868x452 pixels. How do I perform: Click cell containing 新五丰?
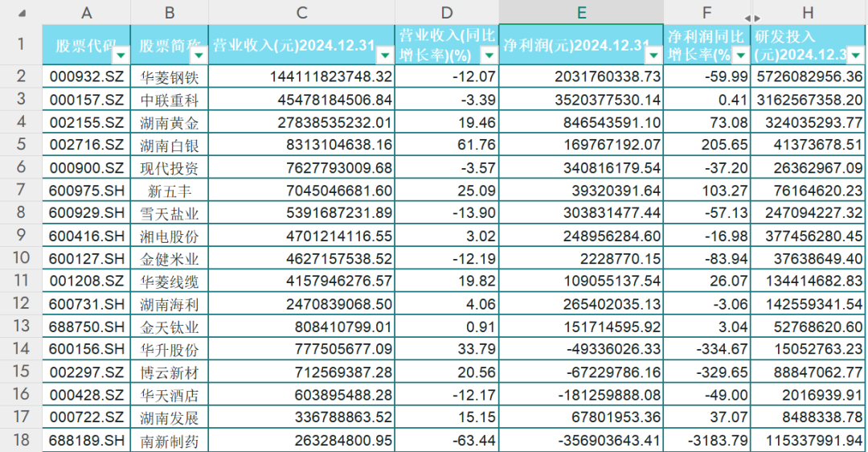(170, 191)
